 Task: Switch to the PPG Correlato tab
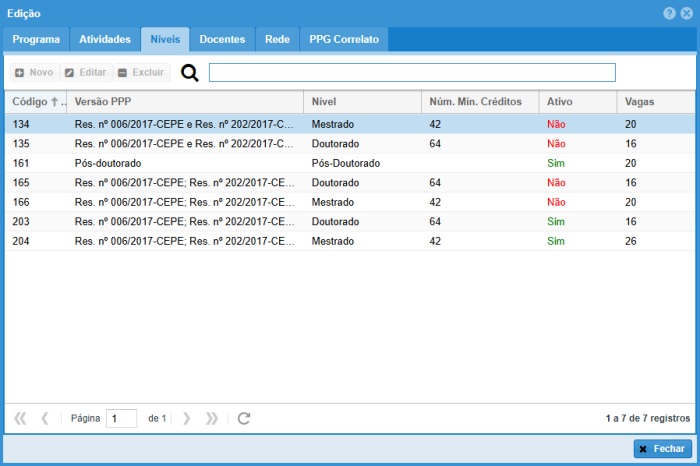[344, 39]
